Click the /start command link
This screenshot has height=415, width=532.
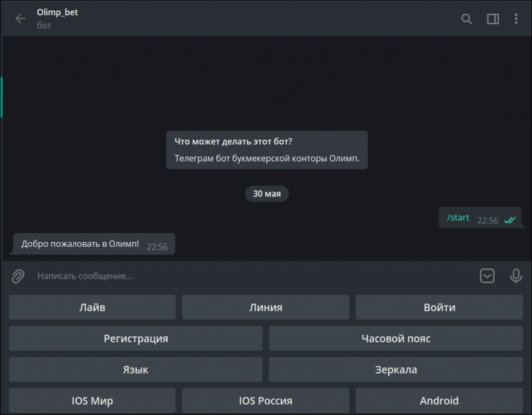458,217
